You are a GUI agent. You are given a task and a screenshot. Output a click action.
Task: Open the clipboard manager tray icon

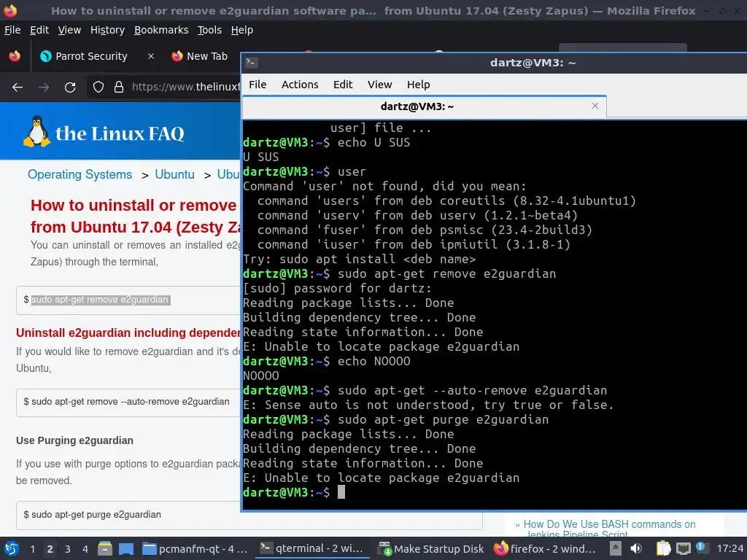coord(663,548)
